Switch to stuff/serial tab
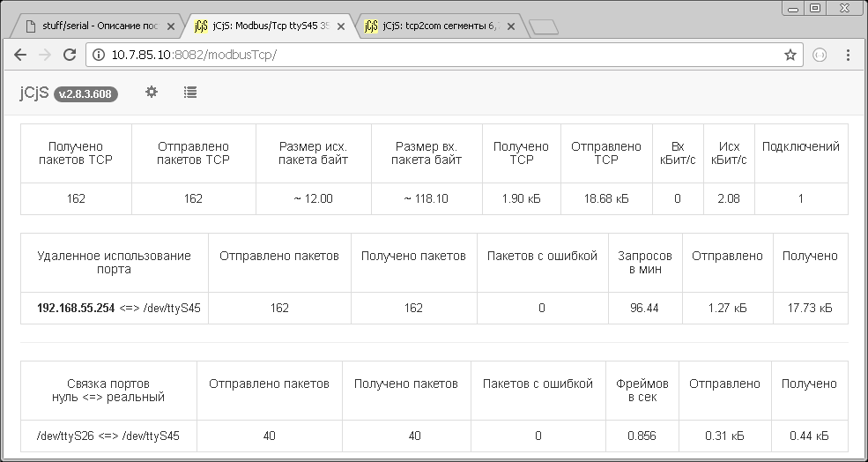Screen dimensions: 868x462 tap(93, 26)
